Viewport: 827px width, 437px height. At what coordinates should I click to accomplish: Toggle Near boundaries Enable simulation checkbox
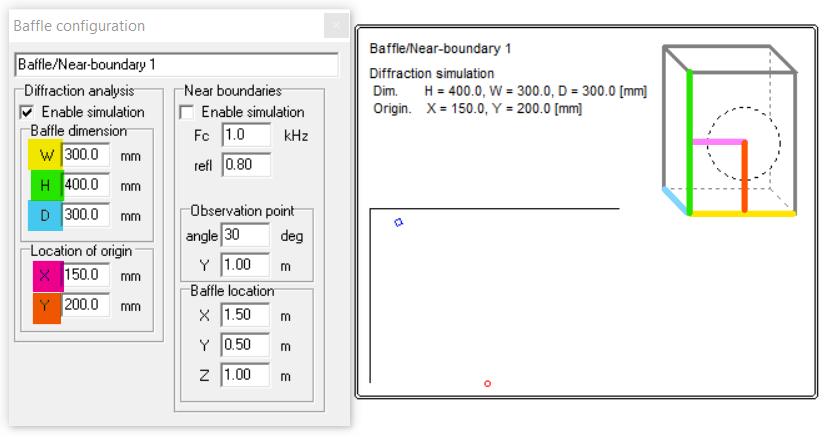click(186, 112)
